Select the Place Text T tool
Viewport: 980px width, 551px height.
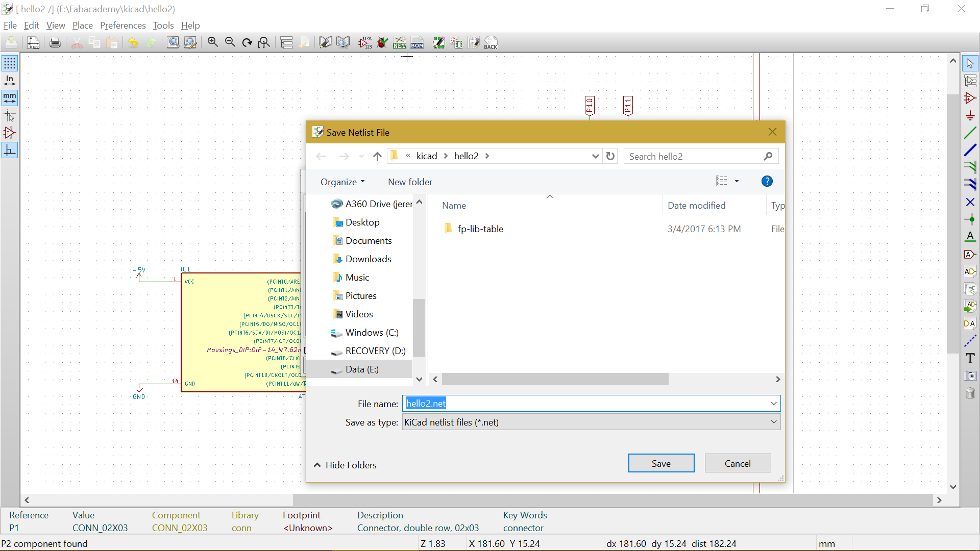(970, 359)
